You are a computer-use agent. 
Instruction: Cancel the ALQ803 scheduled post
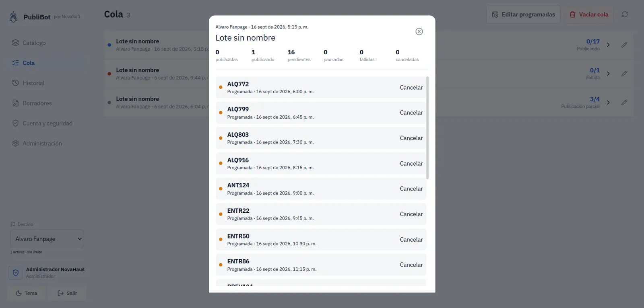[411, 138]
